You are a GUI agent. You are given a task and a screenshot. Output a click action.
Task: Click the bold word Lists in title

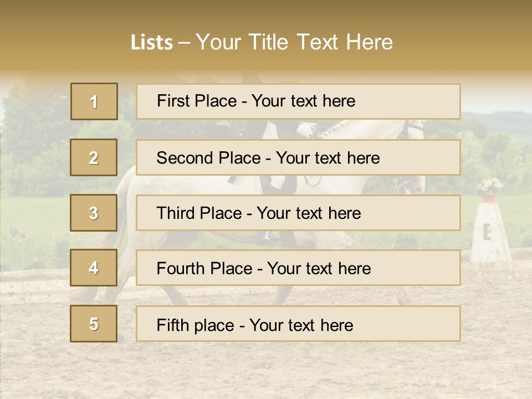(x=152, y=43)
